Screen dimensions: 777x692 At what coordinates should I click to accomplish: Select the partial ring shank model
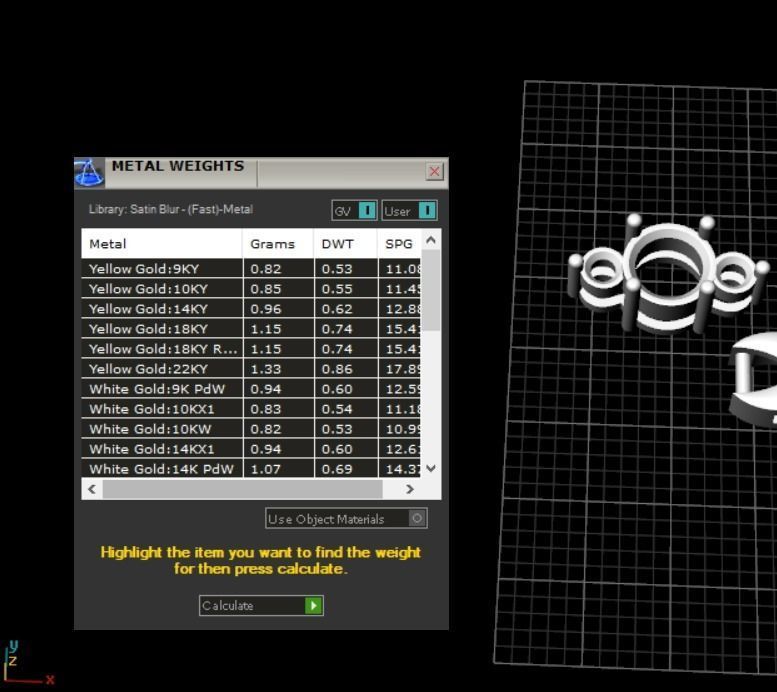(753, 379)
